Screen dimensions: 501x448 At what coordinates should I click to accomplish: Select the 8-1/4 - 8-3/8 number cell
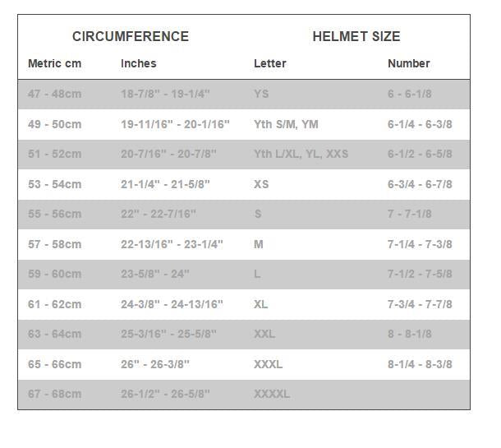420,364
